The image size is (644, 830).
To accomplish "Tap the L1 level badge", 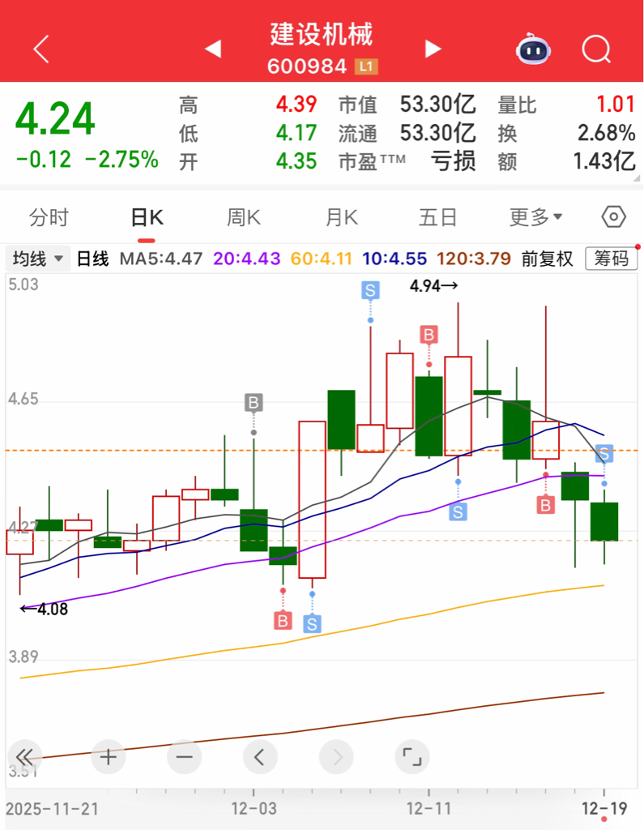I will [366, 66].
